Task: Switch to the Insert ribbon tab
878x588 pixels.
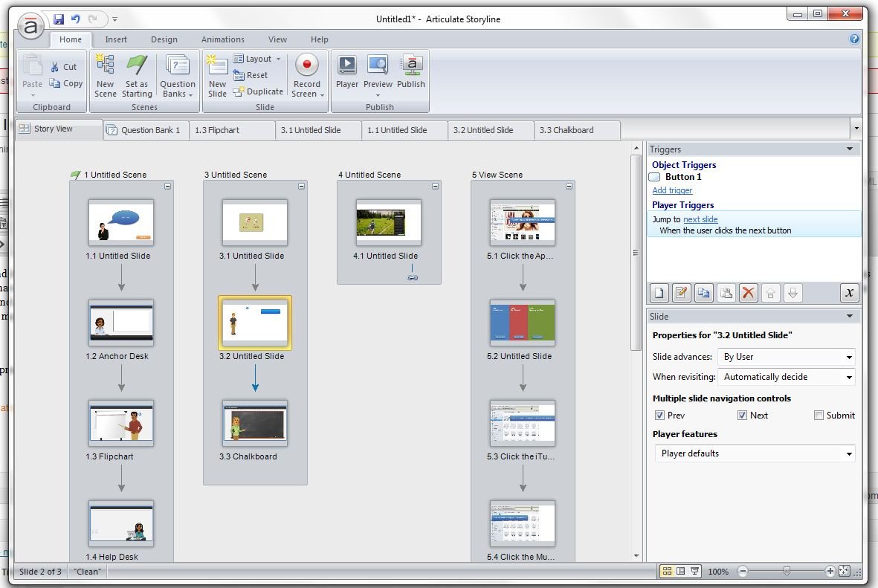Action: [x=116, y=39]
